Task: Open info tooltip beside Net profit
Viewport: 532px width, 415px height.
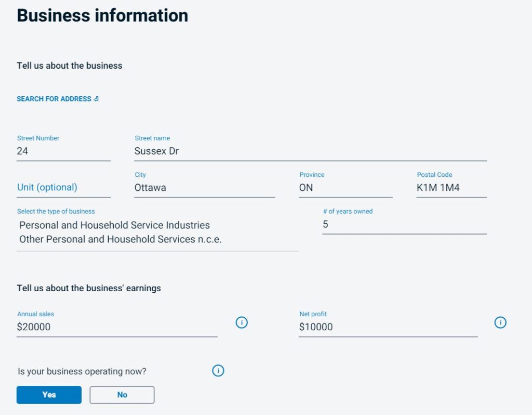Action: tap(500, 322)
